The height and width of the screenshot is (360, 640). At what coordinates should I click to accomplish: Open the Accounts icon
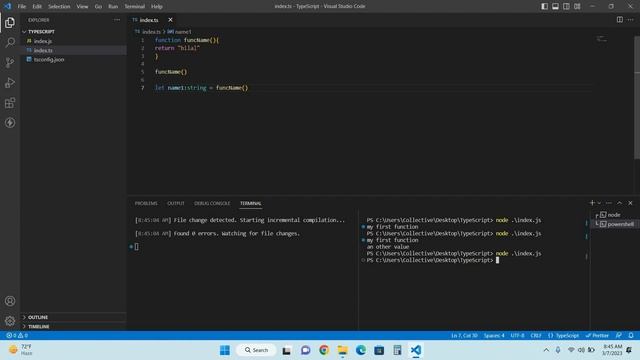pyautogui.click(x=10, y=301)
